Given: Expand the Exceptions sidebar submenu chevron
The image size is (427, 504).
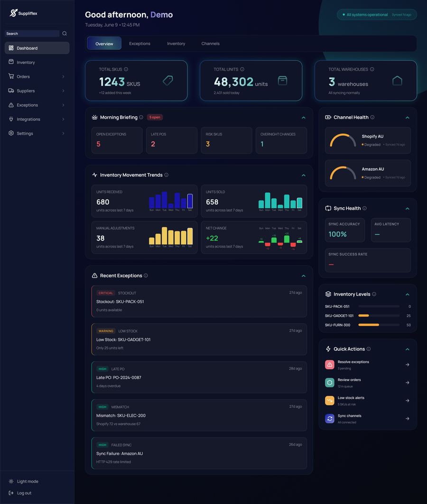Looking at the screenshot, I should coord(64,105).
